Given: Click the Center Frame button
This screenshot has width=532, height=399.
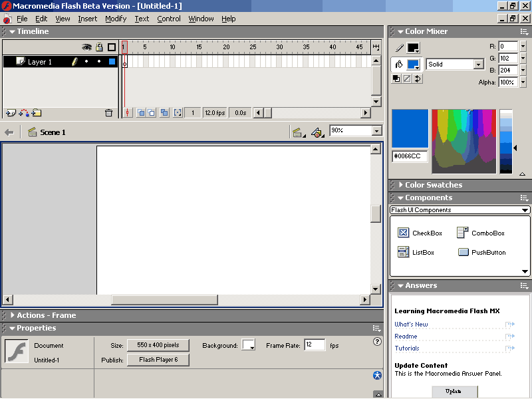Looking at the screenshot, I should tap(128, 113).
